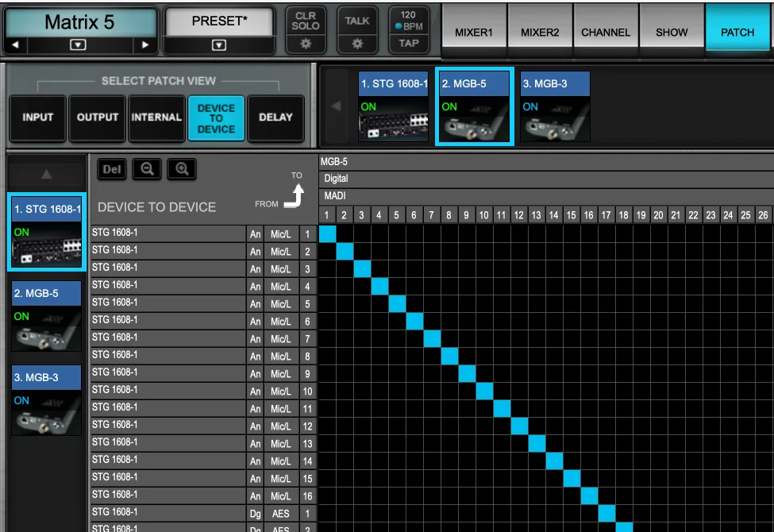This screenshot has width=774, height=532.
Task: Switch to the MIXER1 tab
Action: [474, 33]
